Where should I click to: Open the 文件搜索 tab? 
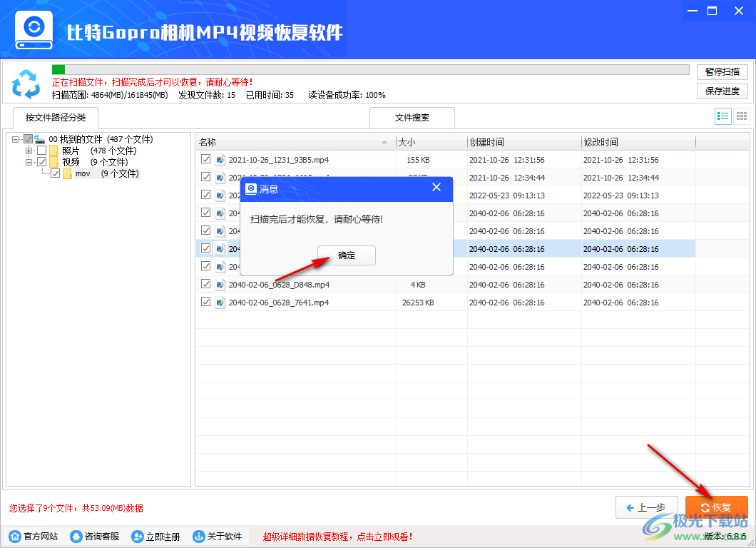point(412,118)
